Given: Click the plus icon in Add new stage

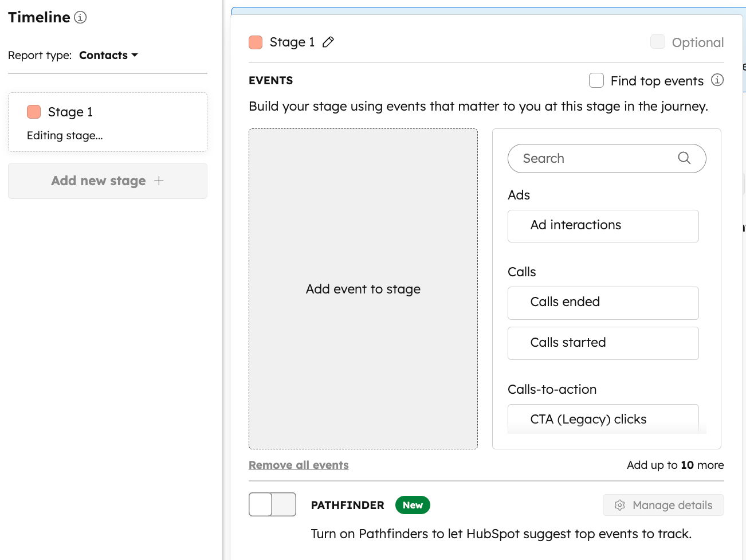Looking at the screenshot, I should [159, 181].
